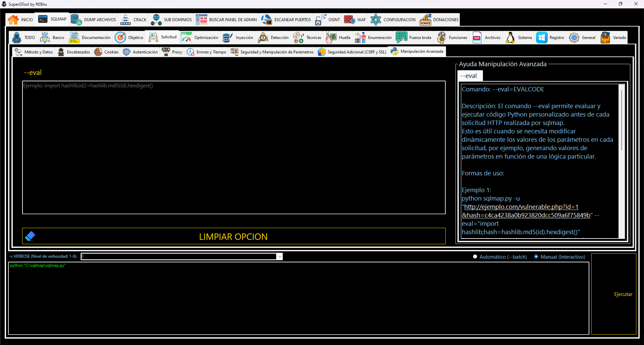Expand the verbose level dropdown arrow
644x345 pixels.
tap(280, 257)
